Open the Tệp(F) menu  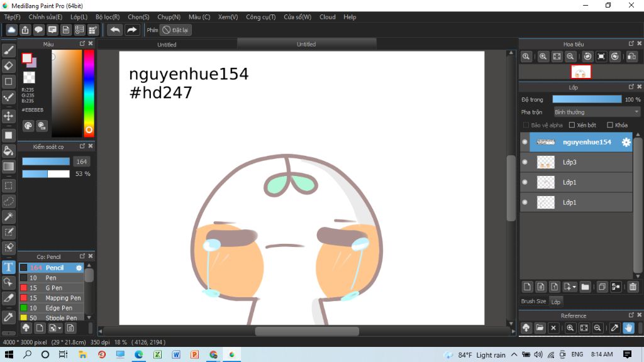tap(13, 17)
